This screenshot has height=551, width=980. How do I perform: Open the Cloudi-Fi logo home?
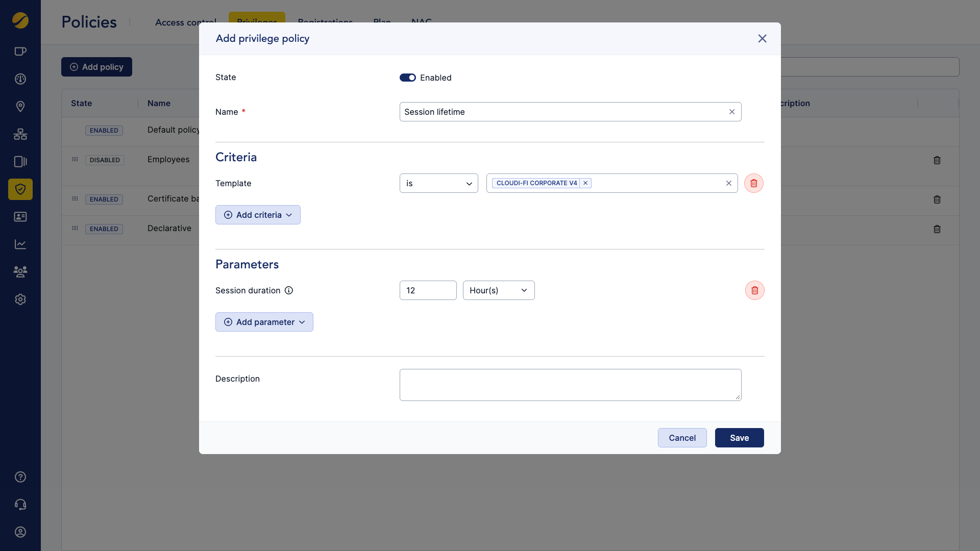20,20
